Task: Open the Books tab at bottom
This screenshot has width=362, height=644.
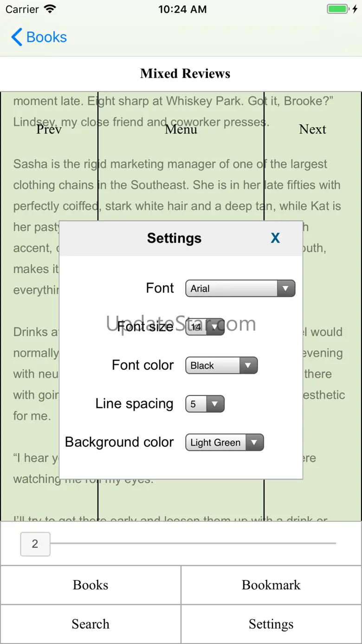Action: (90, 585)
